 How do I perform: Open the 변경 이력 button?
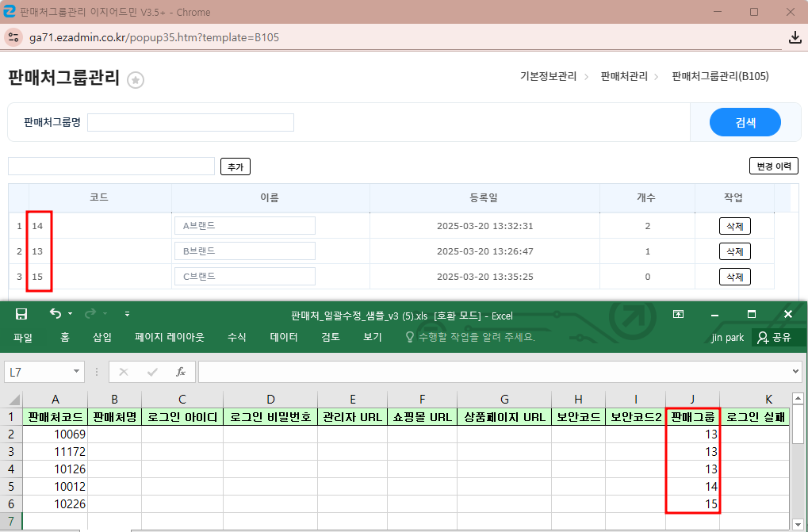click(x=773, y=166)
